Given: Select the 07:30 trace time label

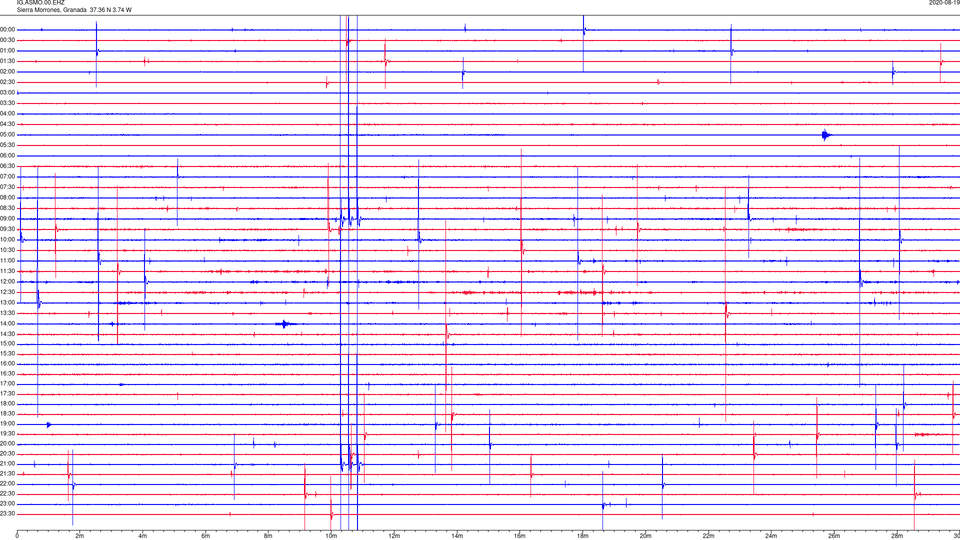Looking at the screenshot, I should (8, 187).
